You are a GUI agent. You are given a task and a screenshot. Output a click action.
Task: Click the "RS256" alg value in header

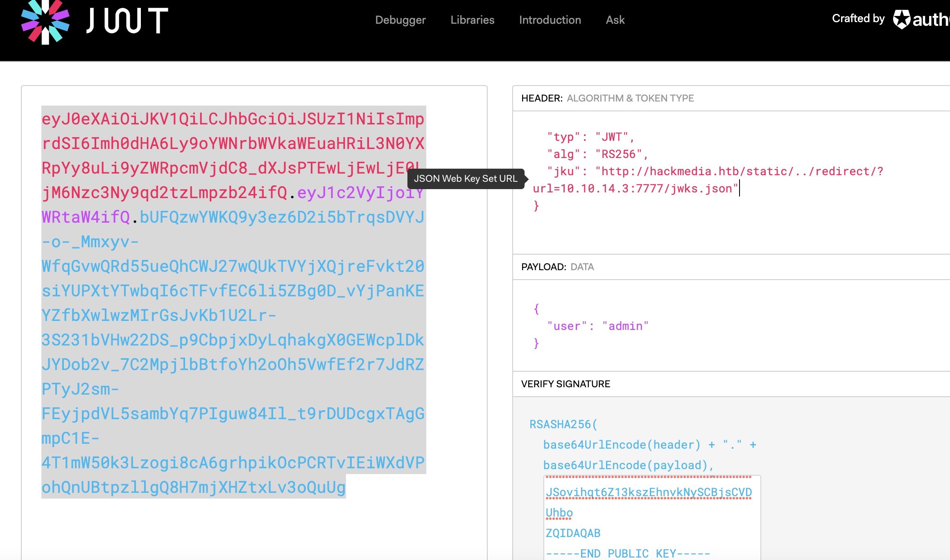(x=618, y=154)
